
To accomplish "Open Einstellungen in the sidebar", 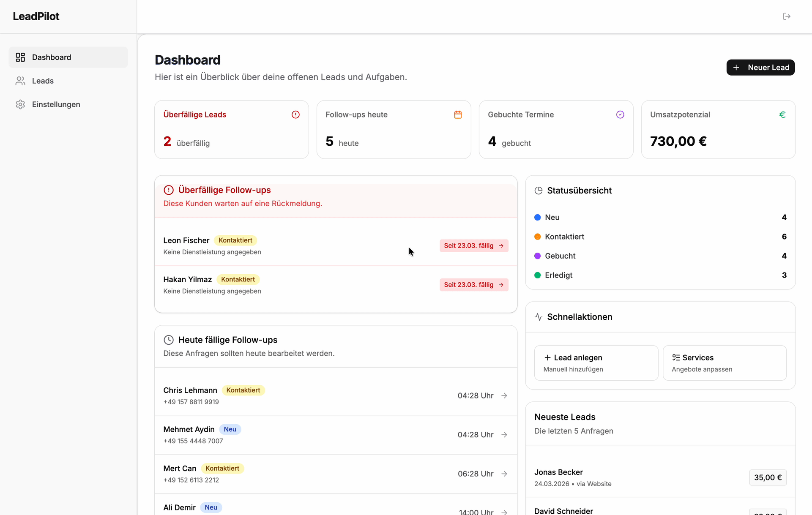I will point(56,104).
